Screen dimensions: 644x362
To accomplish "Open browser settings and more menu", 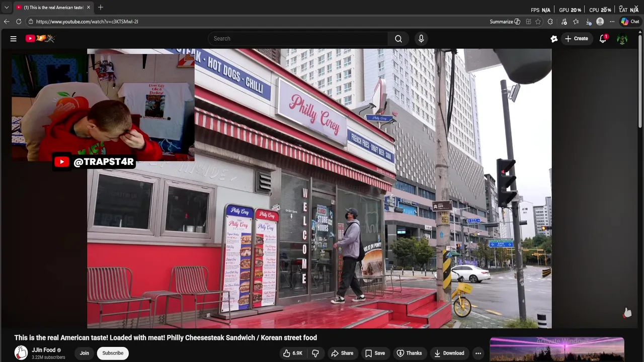I will (x=612, y=22).
